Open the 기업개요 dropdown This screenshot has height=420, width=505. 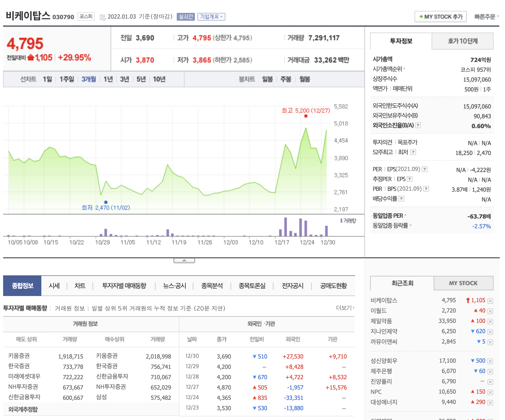point(211,17)
